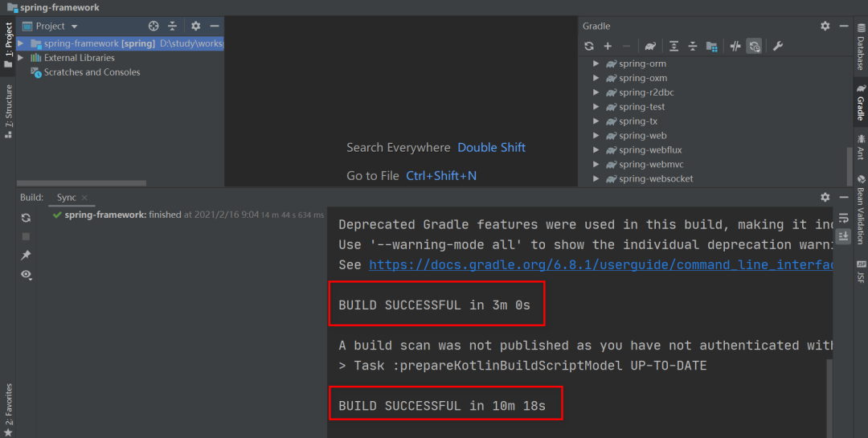Hide the Project tool window
The width and height of the screenshot is (868, 438).
[x=215, y=26]
